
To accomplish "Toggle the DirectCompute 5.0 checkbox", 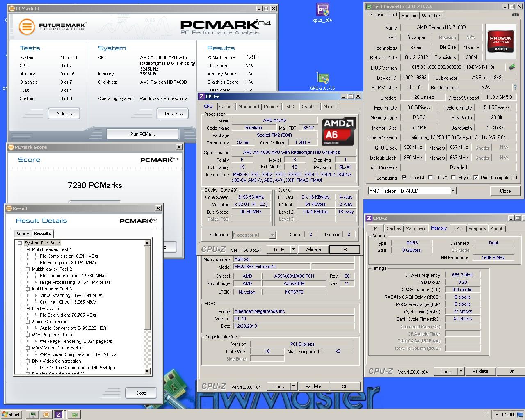I will [x=476, y=178].
